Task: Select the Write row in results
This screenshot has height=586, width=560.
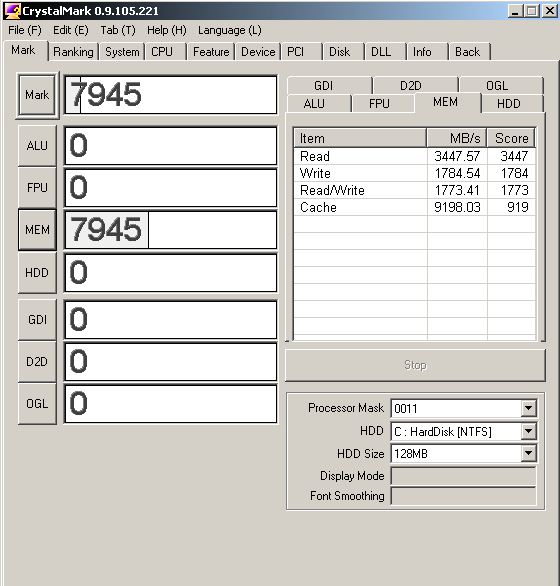Action: (415, 173)
